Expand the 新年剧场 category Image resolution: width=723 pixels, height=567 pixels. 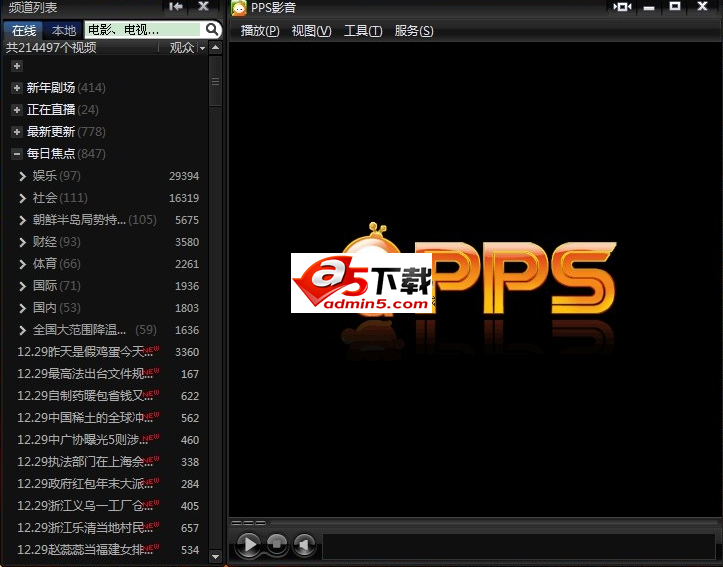tap(17, 88)
